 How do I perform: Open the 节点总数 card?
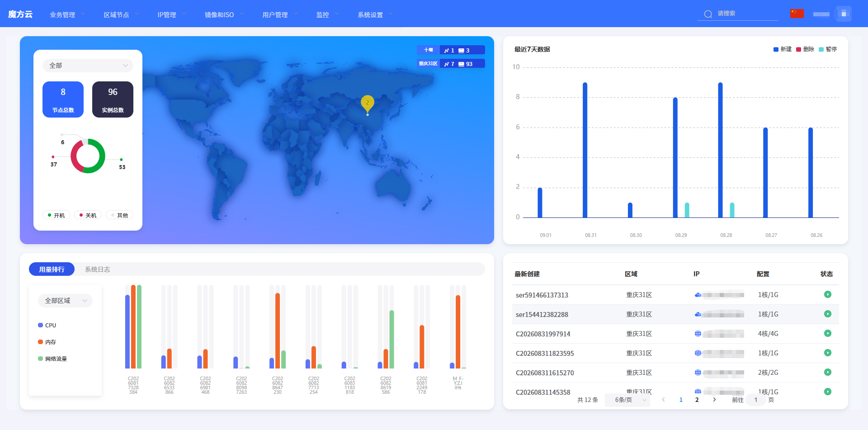[x=63, y=99]
